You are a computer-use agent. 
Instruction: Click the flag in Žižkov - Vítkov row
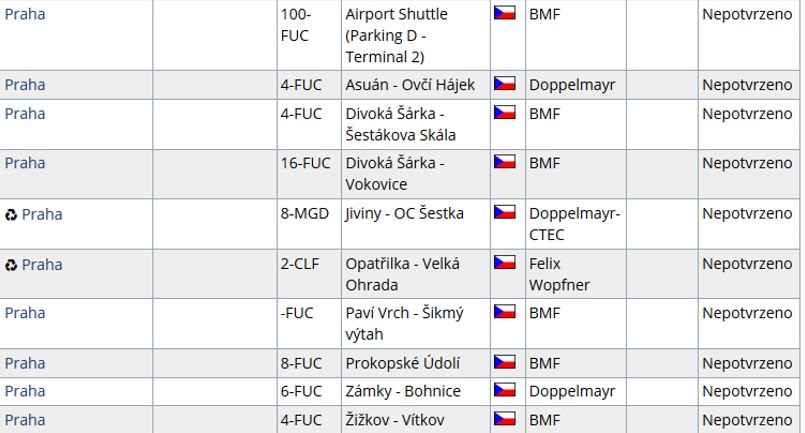pyautogui.click(x=505, y=419)
